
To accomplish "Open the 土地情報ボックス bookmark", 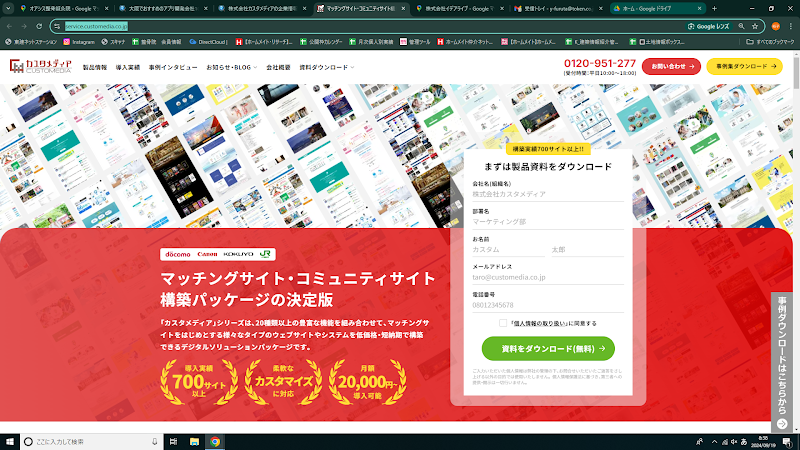I will 657,42.
